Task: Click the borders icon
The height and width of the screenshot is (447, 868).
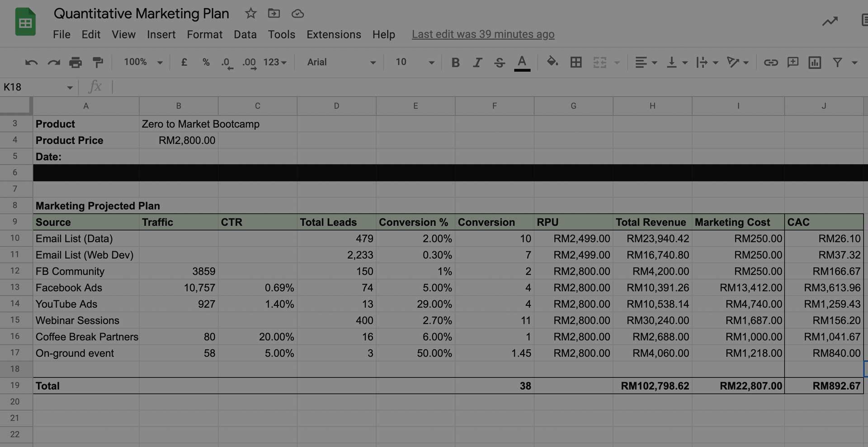Action: [x=576, y=62]
